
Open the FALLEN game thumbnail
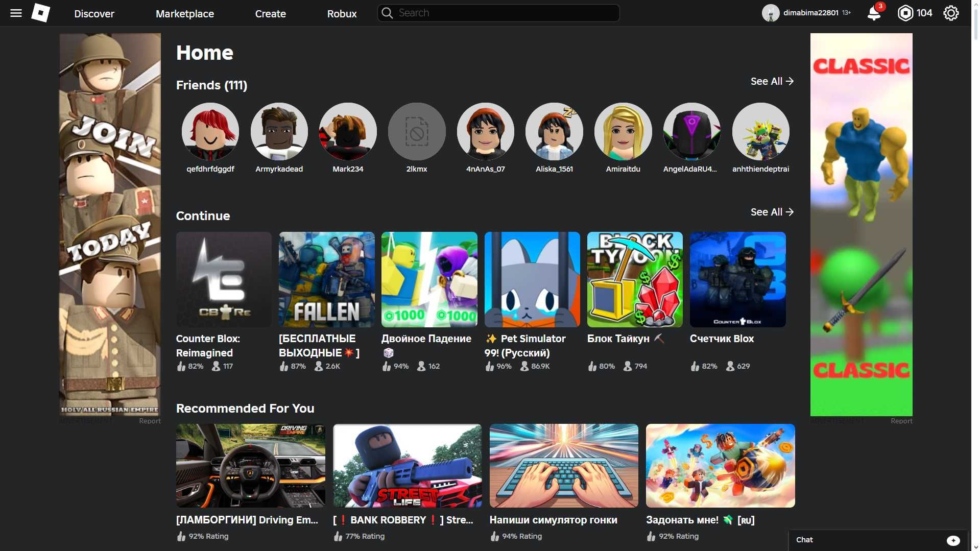[326, 279]
